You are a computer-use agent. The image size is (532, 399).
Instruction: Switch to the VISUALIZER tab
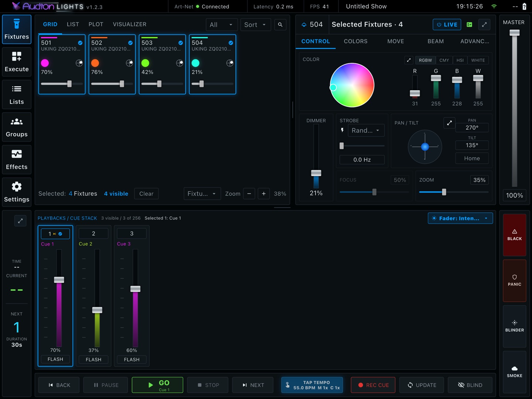click(130, 24)
